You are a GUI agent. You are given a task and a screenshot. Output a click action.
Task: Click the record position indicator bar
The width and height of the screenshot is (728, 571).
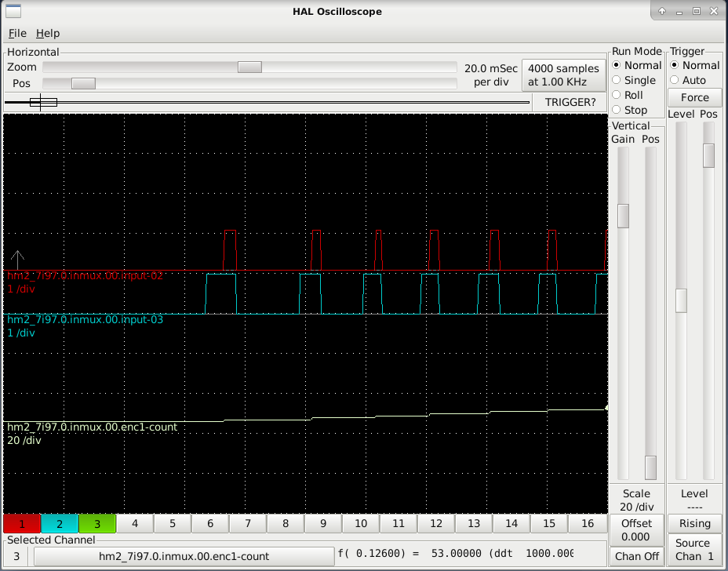267,102
